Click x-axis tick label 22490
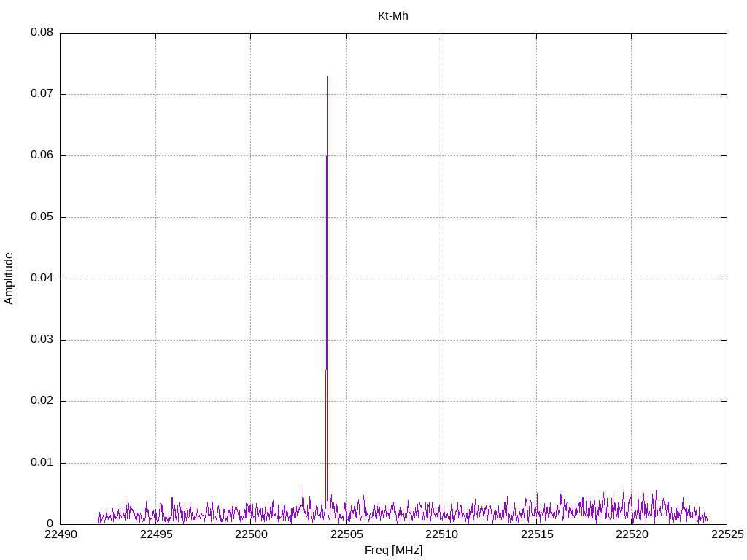This screenshot has width=747, height=560. pos(61,535)
